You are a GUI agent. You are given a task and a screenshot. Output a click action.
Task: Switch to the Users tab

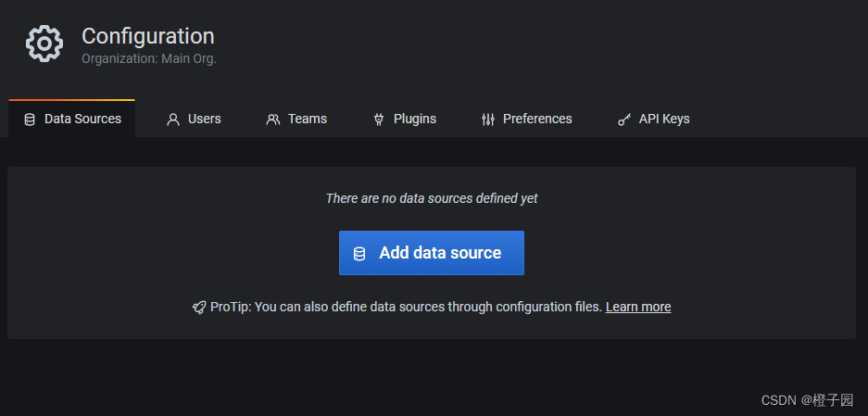(194, 120)
